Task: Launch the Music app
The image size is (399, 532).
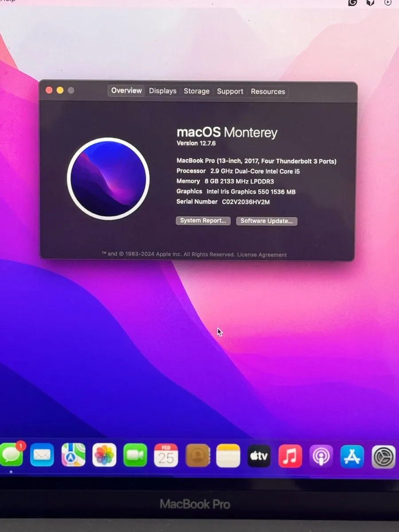Action: (x=290, y=455)
